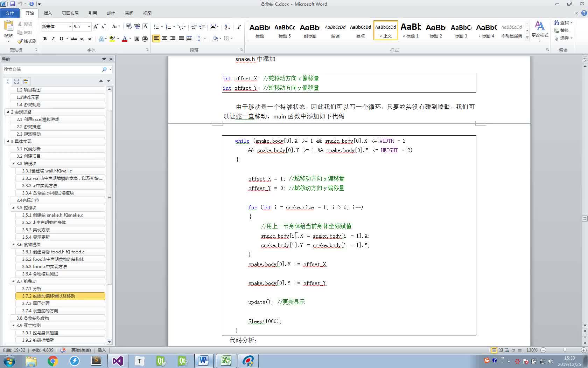This screenshot has width=588, height=368.
Task: Click the enclosed character icon
Action: [145, 39]
